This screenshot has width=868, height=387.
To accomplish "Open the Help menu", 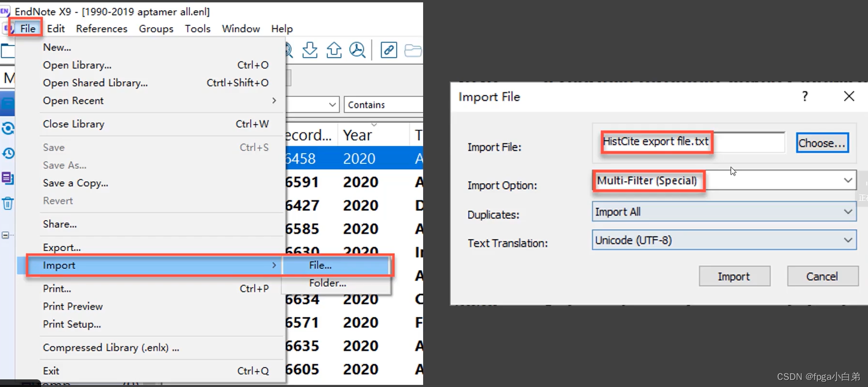I will tap(282, 28).
